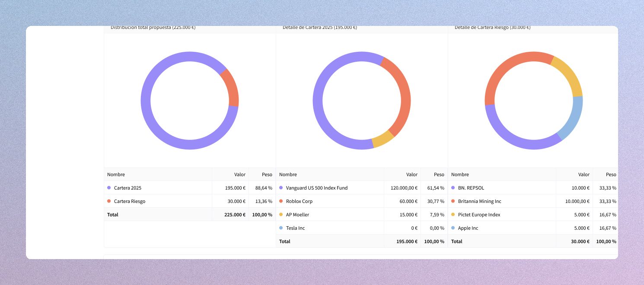Click the 120.000,00 € value for Vanguard
The image size is (644, 285).
[x=402, y=188]
